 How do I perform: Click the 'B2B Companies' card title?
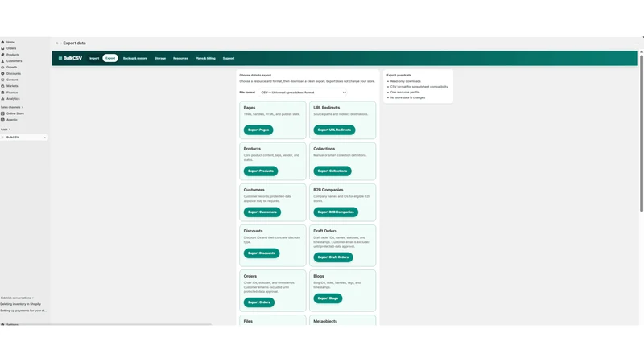(328, 190)
